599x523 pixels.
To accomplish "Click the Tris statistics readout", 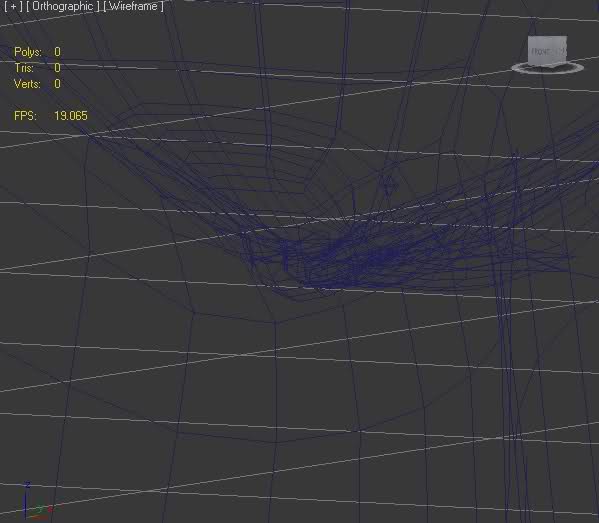I will pos(37,68).
